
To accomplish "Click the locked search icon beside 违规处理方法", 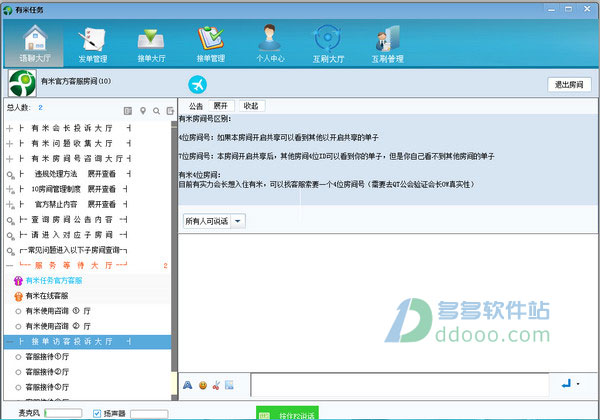I will pos(11,175).
